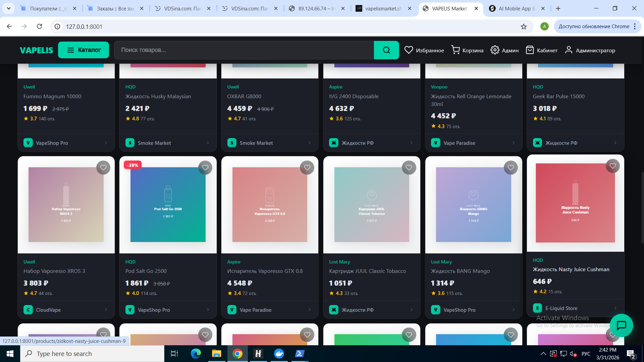Favorite Жидкость BANG Mango with heart
This screenshot has height=362, width=644.
(511, 168)
